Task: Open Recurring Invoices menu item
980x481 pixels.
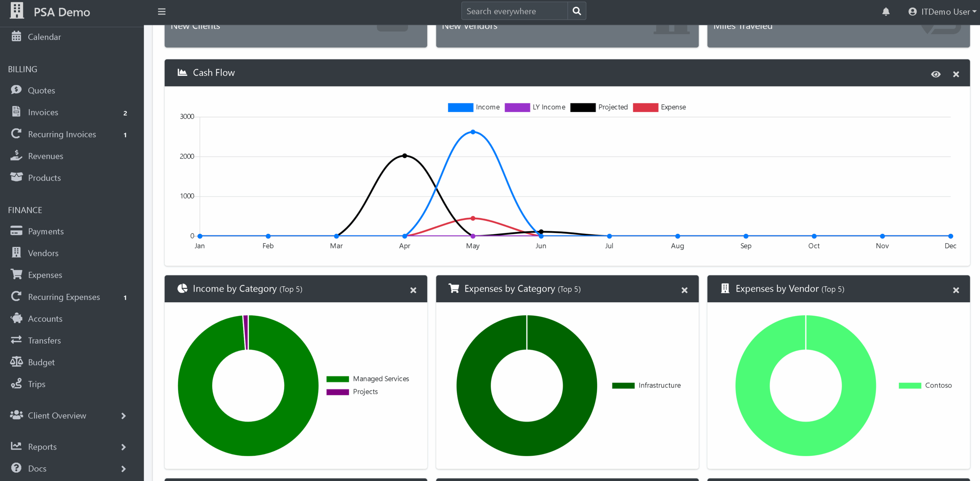Action: 62,134
